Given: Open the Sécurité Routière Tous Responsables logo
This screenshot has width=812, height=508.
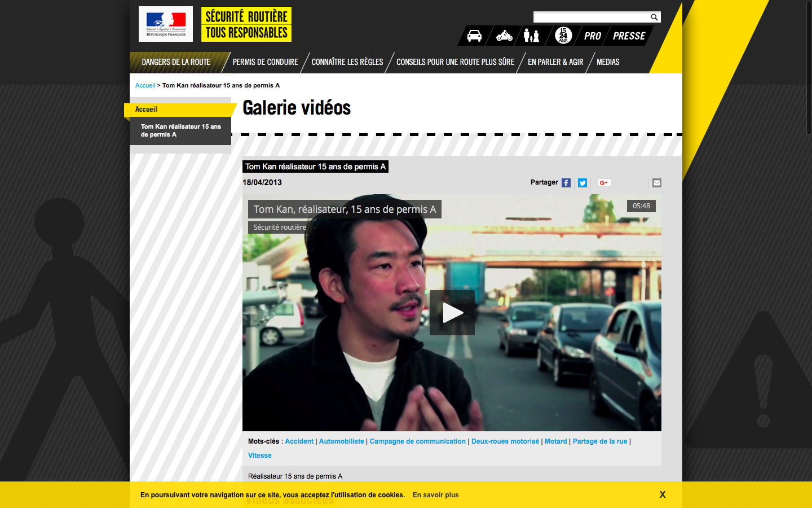Looking at the screenshot, I should pos(246,24).
